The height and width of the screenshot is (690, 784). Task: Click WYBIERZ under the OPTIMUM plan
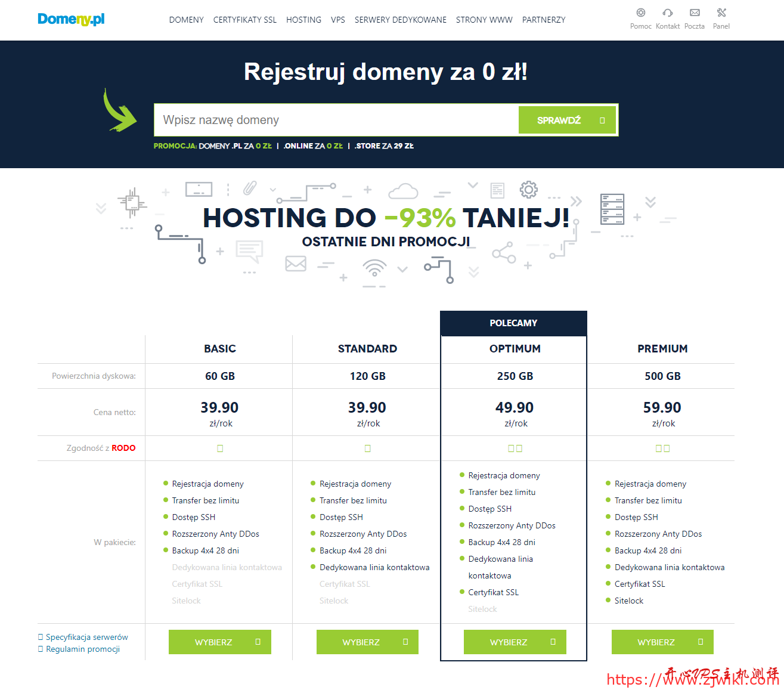tap(515, 642)
